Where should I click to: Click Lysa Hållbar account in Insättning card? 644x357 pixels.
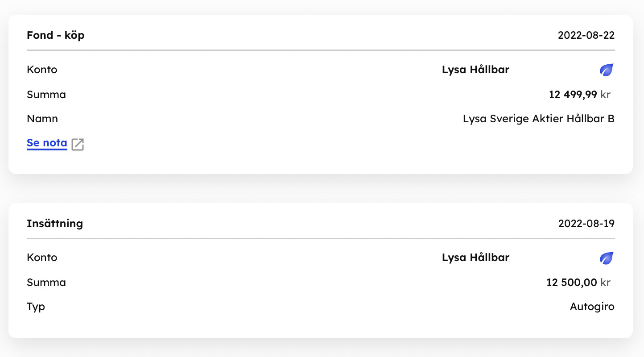475,257
